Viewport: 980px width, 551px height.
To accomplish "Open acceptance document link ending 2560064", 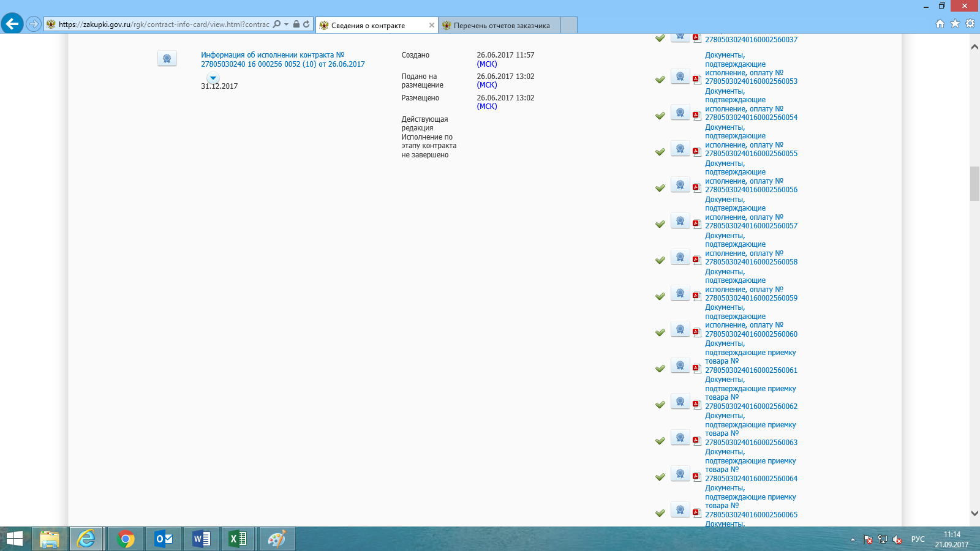I will 751,465.
